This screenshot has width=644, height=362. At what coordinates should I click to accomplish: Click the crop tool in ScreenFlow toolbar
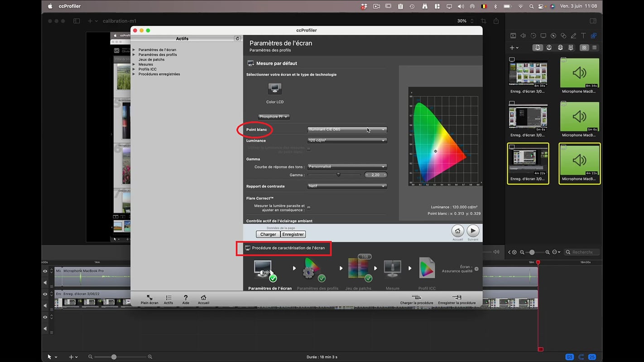484,21
